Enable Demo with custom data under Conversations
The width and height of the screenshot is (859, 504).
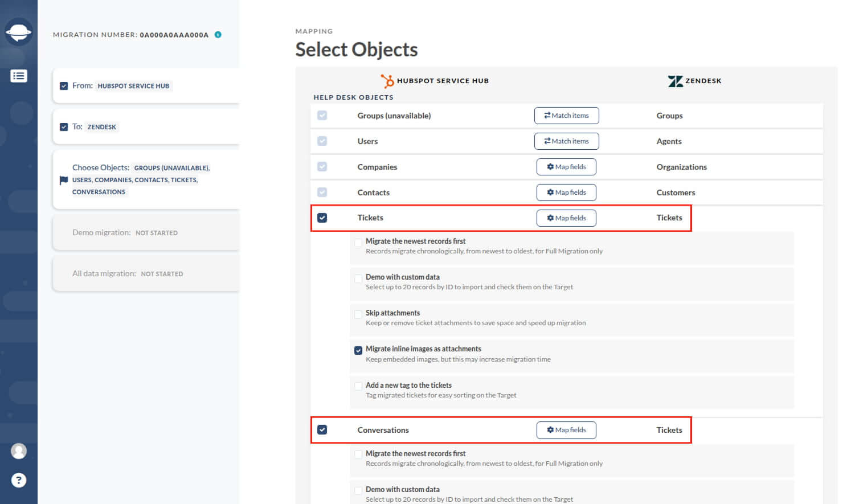coord(358,490)
